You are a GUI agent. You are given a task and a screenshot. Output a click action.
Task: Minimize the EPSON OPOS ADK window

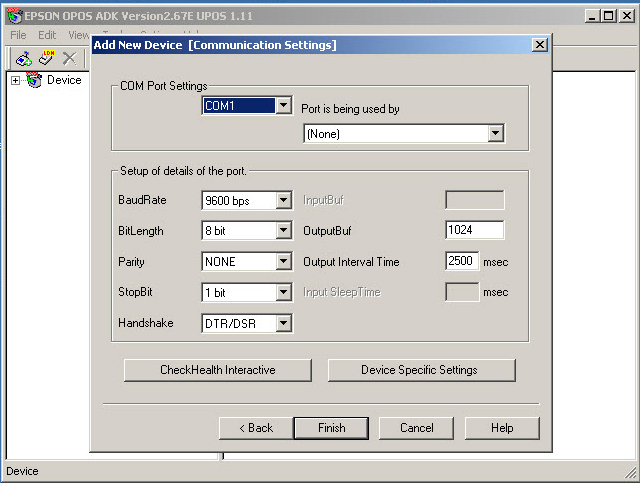(x=592, y=16)
